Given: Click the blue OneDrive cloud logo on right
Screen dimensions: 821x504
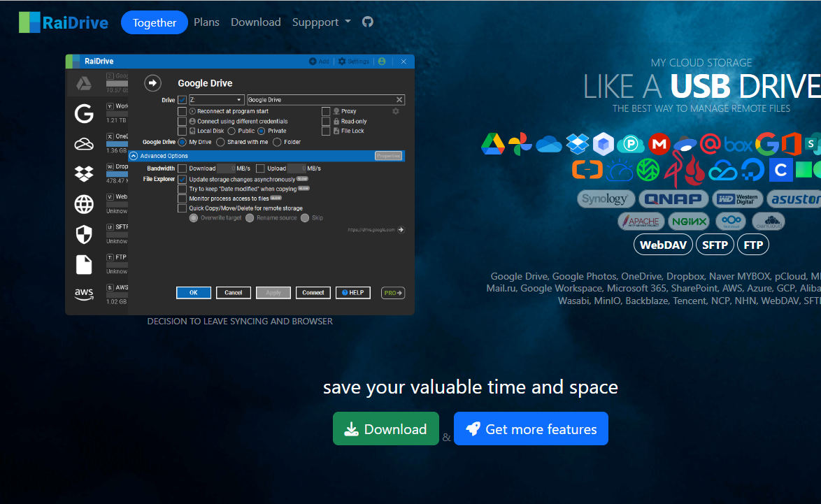Looking at the screenshot, I should (x=549, y=144).
